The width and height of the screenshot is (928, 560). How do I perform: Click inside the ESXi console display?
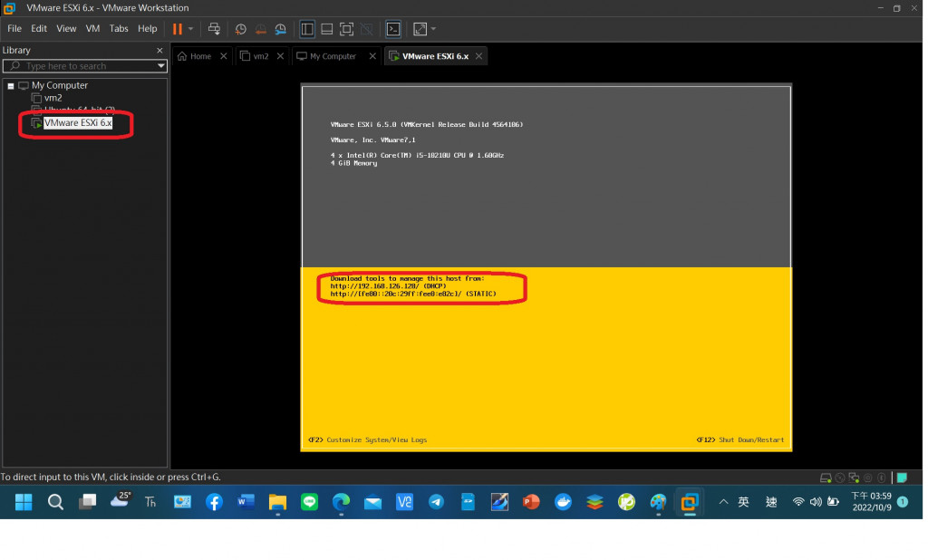546,267
